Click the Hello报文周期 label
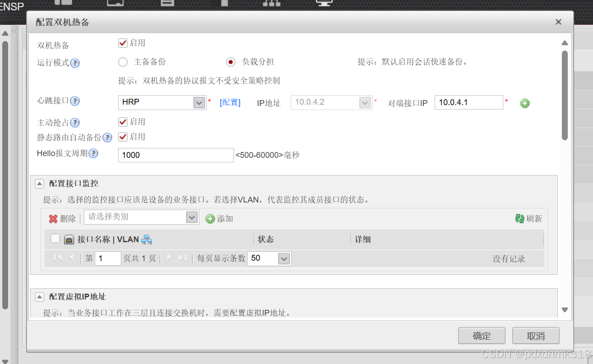This screenshot has height=364, width=593. (x=62, y=153)
